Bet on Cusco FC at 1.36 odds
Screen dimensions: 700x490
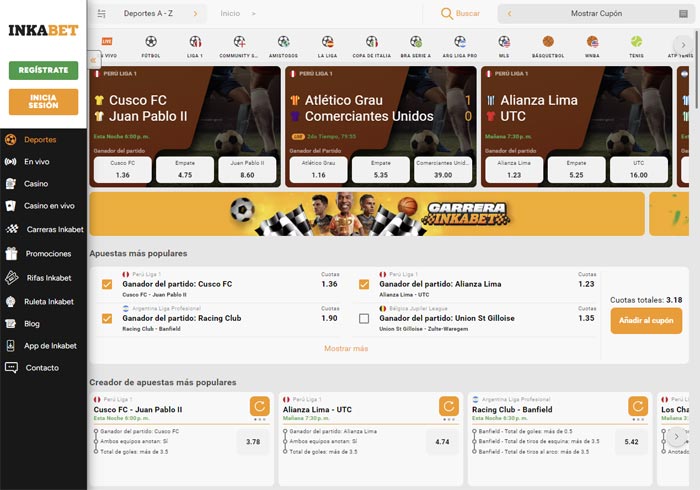tap(123, 170)
